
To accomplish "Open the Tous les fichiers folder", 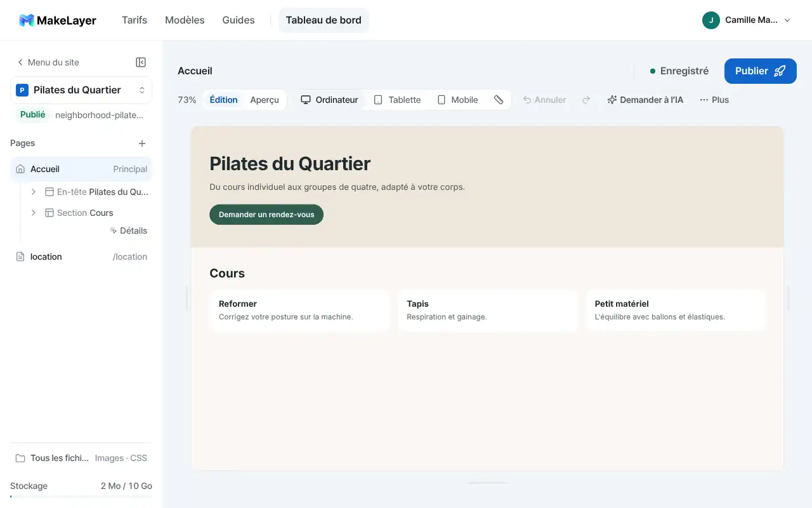I will (81, 458).
